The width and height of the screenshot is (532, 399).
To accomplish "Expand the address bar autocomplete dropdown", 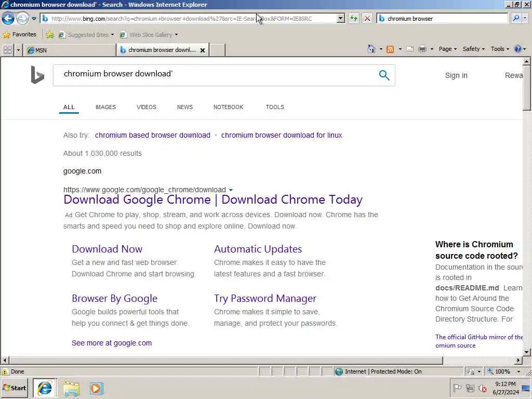I will (x=341, y=19).
